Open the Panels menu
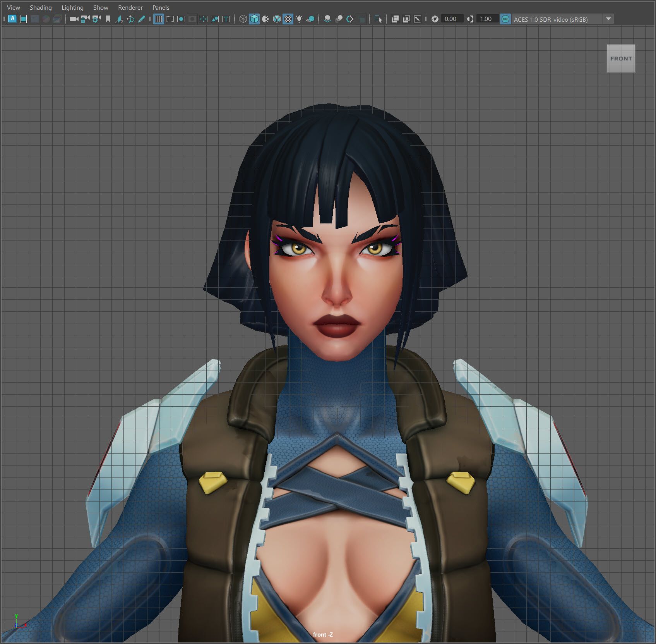The height and width of the screenshot is (644, 656). (161, 7)
